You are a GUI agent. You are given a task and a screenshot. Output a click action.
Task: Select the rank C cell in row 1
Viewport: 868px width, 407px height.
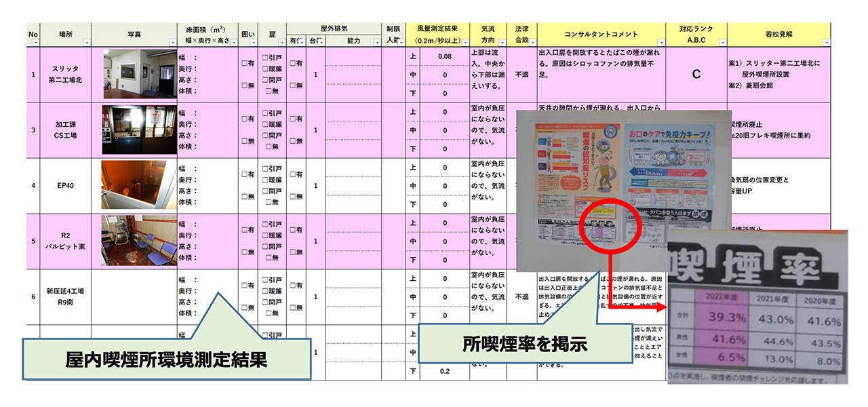[696, 74]
